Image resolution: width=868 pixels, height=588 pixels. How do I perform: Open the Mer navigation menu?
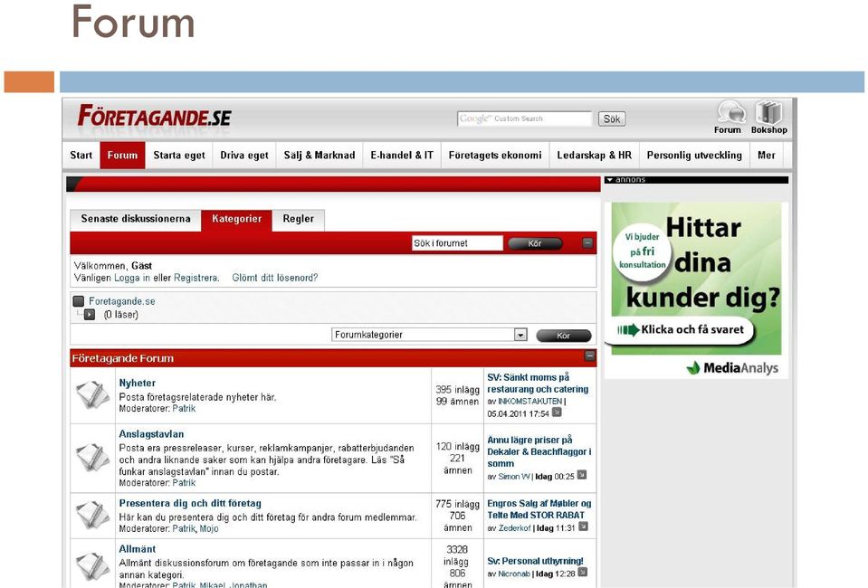[766, 156]
